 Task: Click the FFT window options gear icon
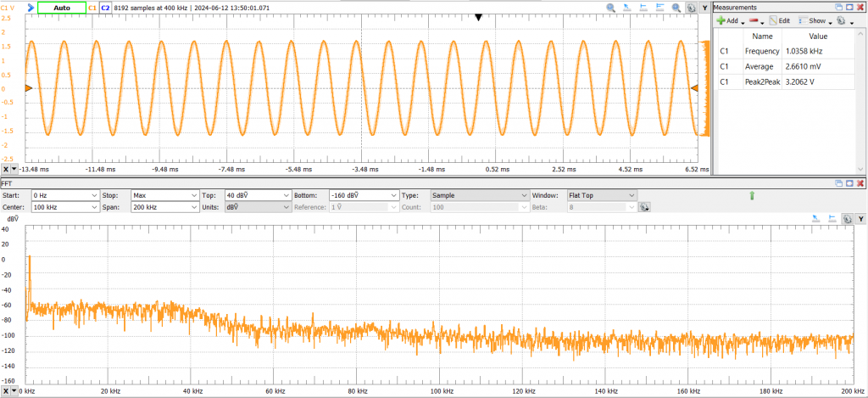(645, 206)
